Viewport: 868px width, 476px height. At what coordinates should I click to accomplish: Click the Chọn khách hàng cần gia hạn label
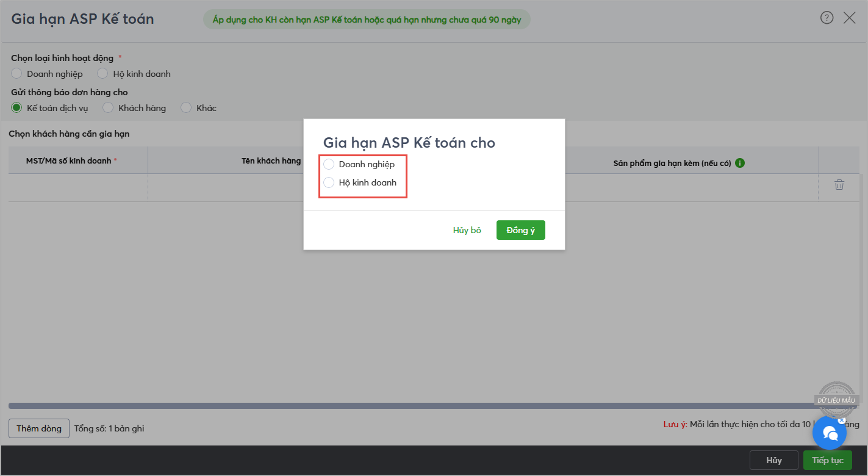click(69, 134)
